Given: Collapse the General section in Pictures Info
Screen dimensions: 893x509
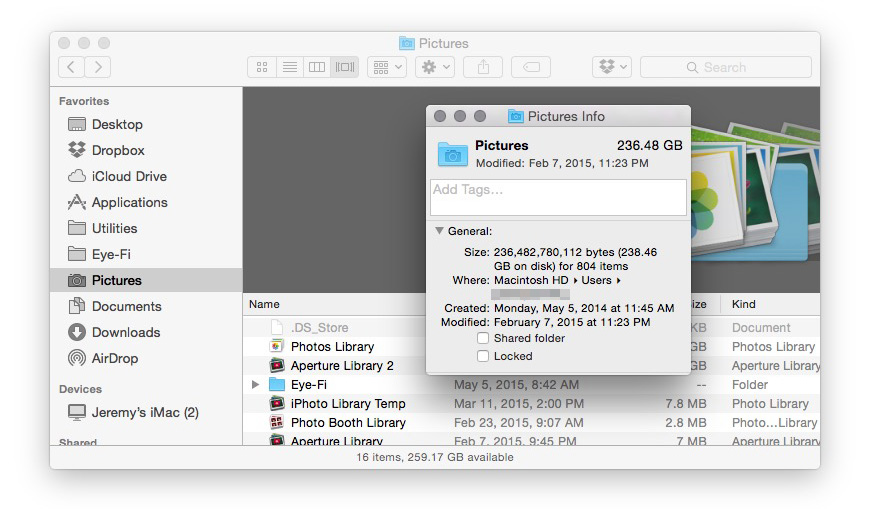Looking at the screenshot, I should pyautogui.click(x=439, y=231).
